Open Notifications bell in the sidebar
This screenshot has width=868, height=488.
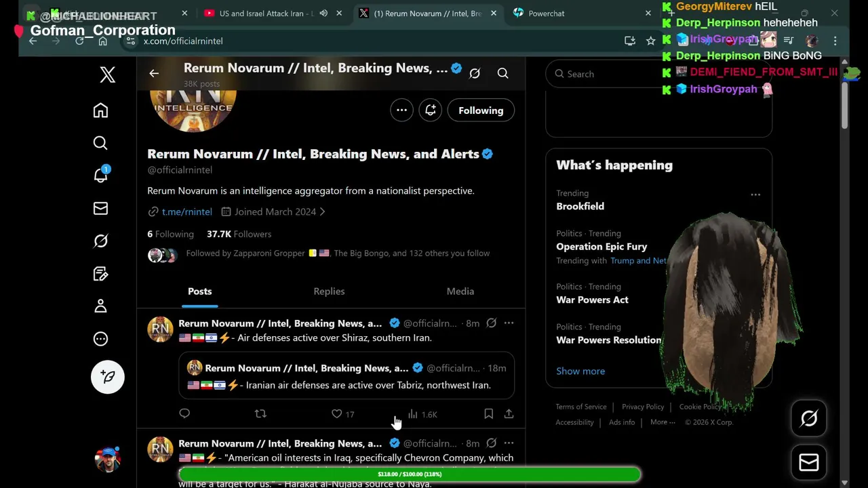pos(100,175)
